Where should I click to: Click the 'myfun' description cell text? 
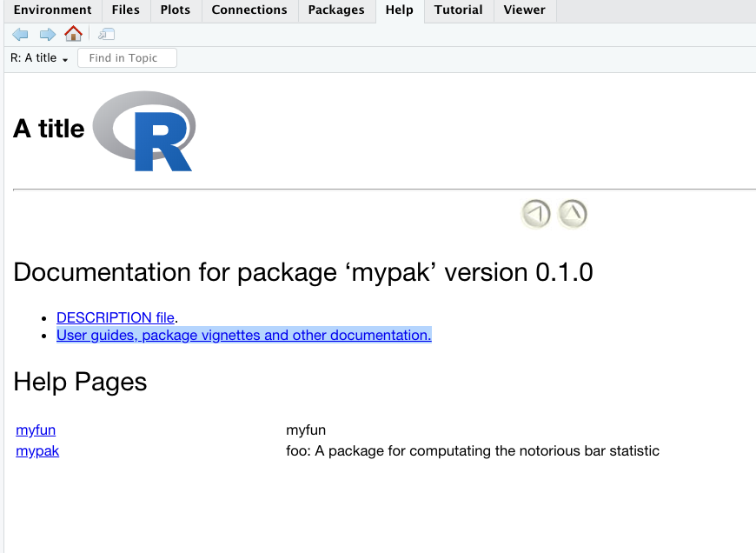[x=306, y=430]
